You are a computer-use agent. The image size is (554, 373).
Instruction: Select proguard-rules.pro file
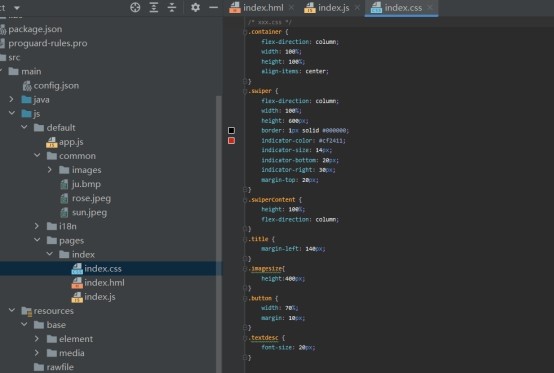pos(47,43)
